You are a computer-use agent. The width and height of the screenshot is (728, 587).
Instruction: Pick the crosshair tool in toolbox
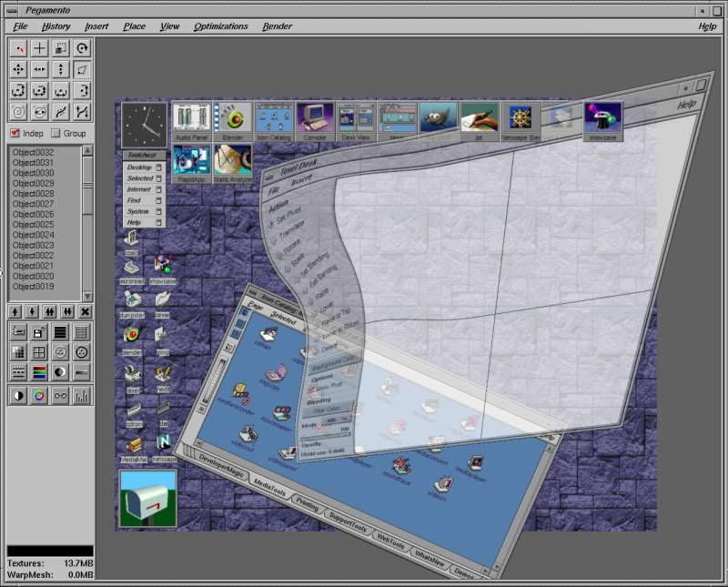tap(39, 48)
